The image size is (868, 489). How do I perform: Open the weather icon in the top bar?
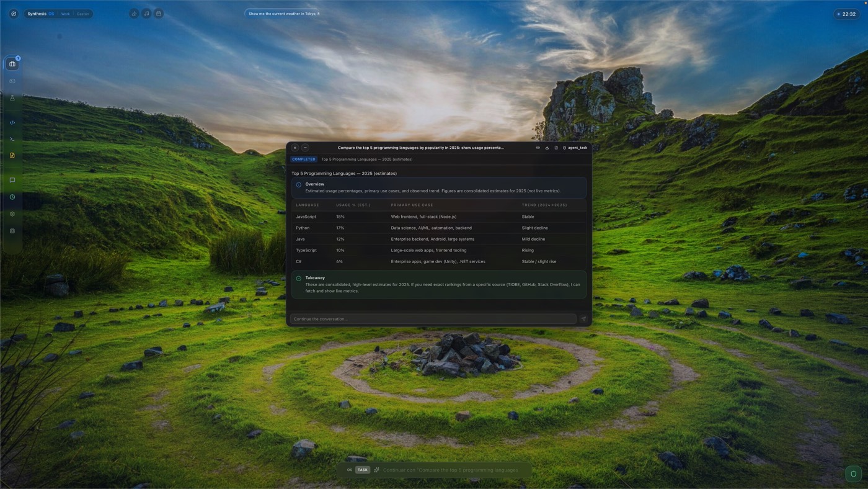pyautogui.click(x=134, y=14)
